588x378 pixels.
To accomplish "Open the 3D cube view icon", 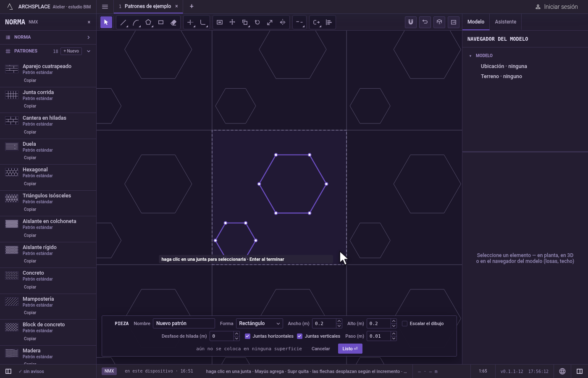I will tap(439, 22).
